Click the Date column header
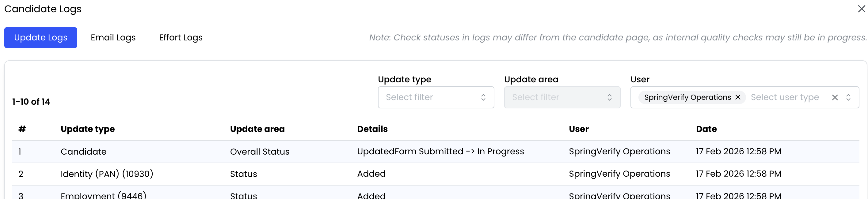Viewport: 868px width, 199px height. [706, 129]
